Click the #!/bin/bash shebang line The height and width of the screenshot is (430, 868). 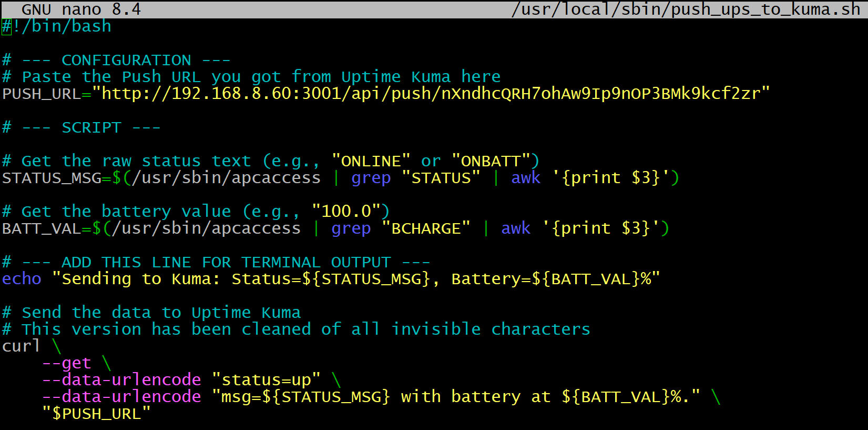(x=57, y=26)
